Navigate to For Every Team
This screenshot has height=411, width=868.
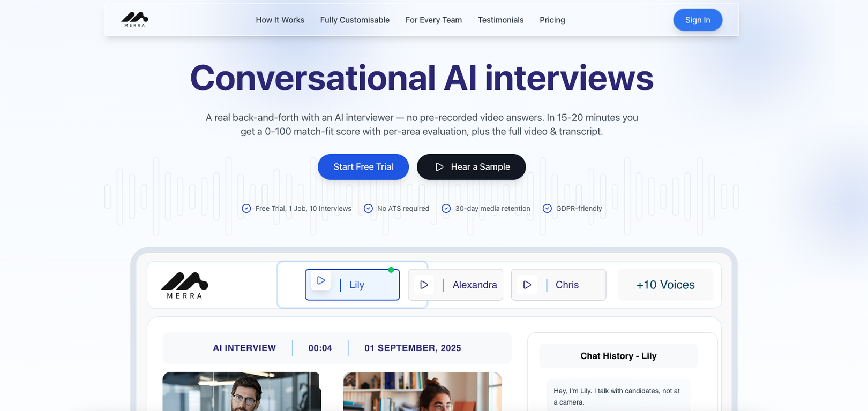pos(433,20)
